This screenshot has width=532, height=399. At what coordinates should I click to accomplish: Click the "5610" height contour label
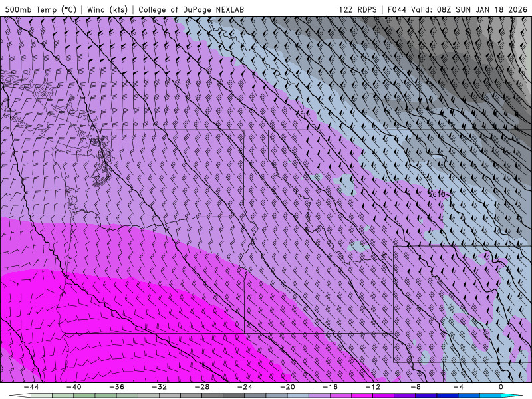tap(437, 194)
